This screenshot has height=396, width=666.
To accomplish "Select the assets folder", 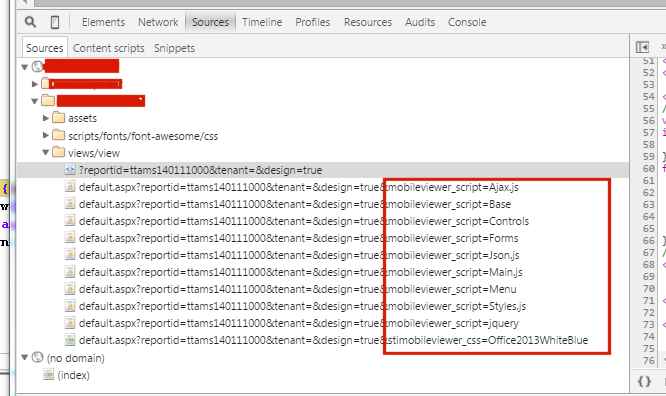I will pos(82,118).
